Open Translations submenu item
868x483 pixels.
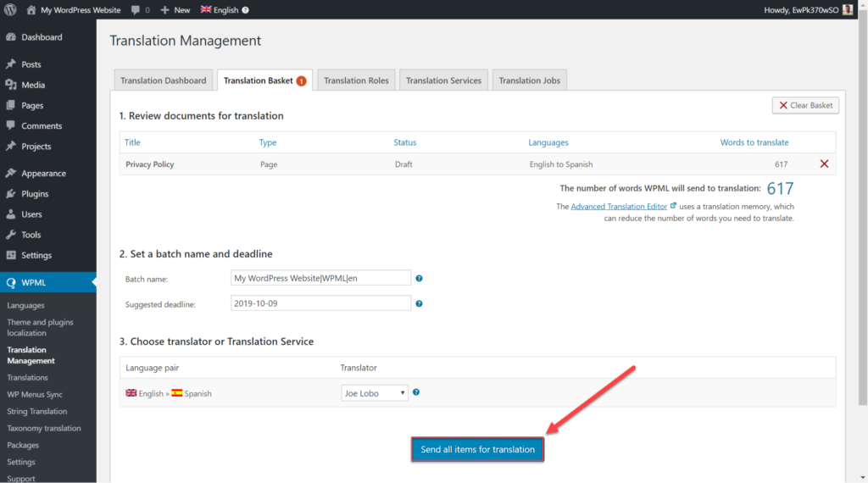point(27,378)
